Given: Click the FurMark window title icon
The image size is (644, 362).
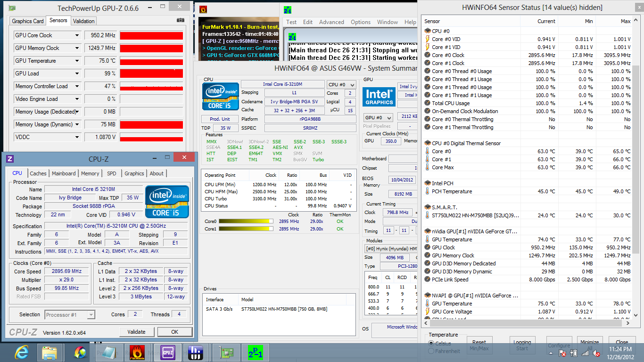Looking at the screenshot, I should pos(203,9).
